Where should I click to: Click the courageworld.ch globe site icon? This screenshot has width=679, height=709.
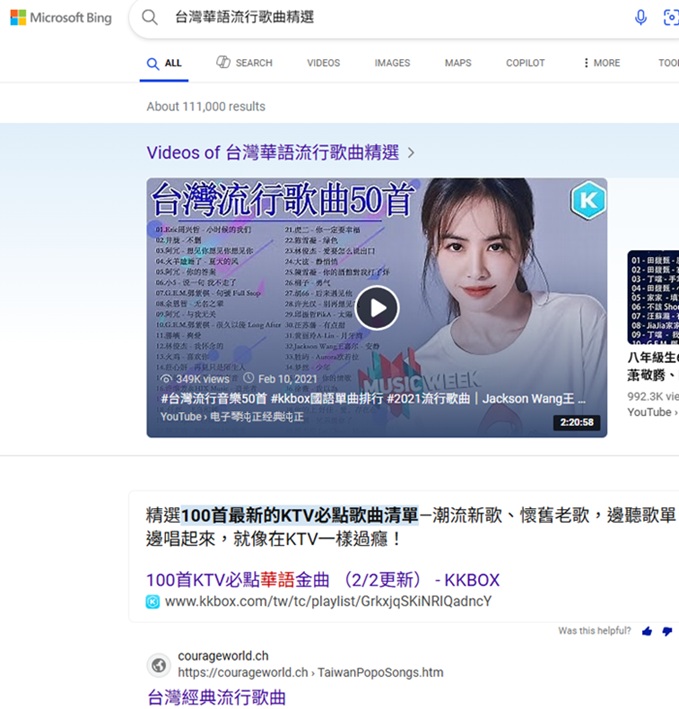coord(158,665)
